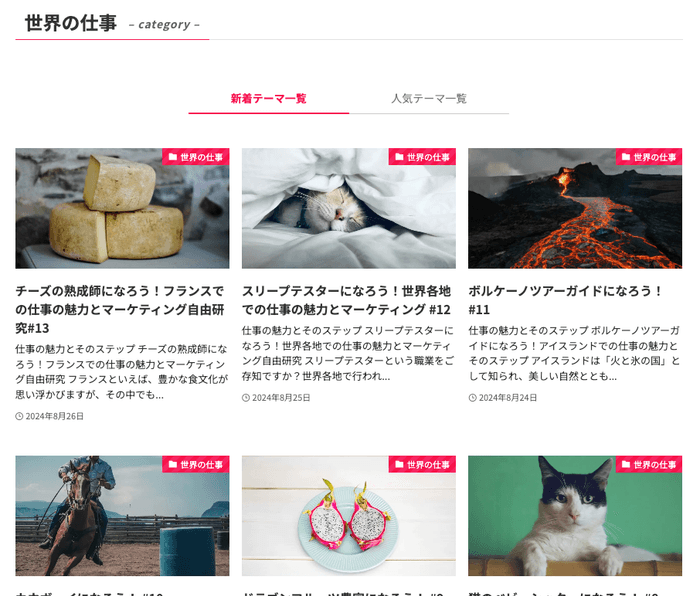Open article title ボルケーノツアーガイドになろう #11
Viewport: 700px width, 596px height.
click(x=565, y=300)
